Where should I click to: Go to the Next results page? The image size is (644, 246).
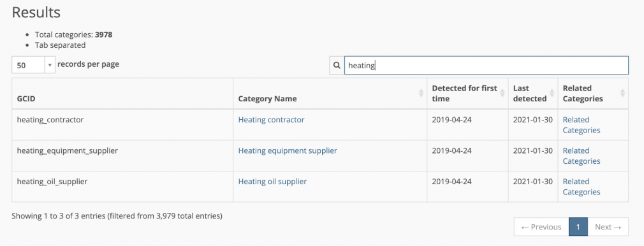coord(608,227)
